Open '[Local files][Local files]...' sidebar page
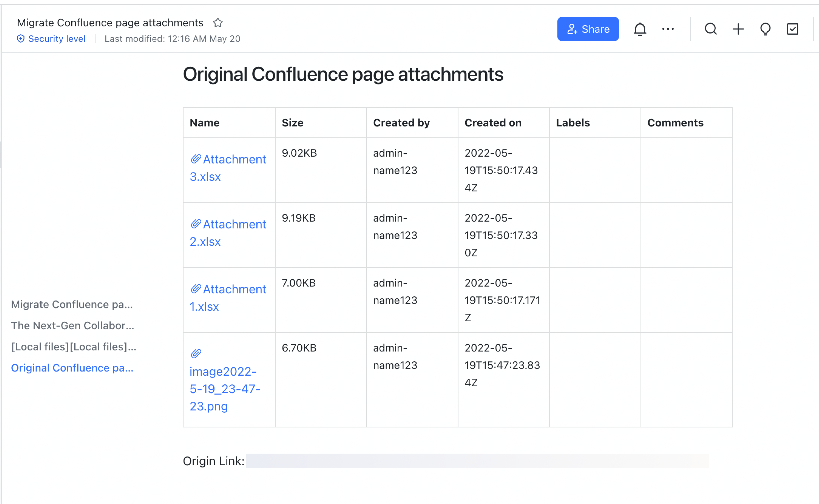 pos(73,347)
